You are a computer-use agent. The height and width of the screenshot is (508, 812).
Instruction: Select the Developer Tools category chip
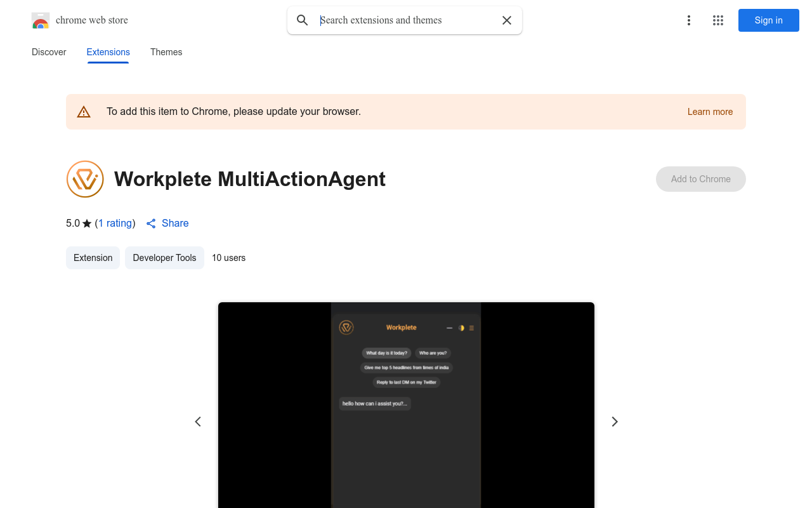[x=164, y=258]
